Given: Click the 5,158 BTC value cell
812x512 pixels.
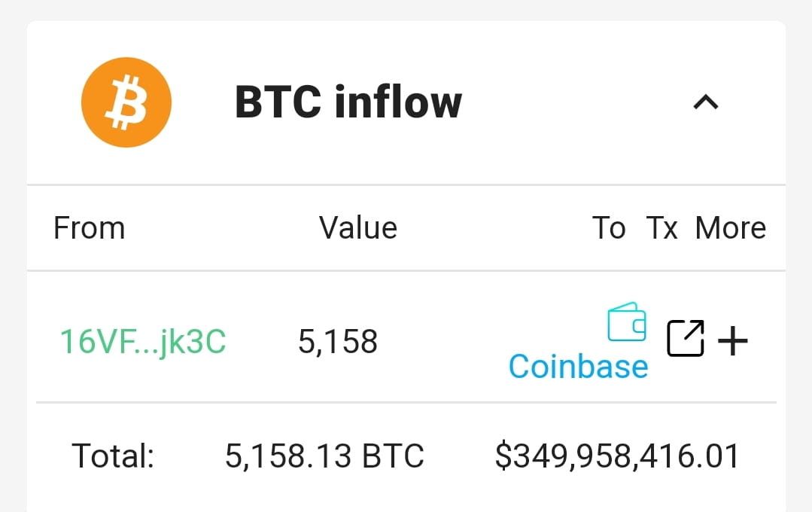Looking at the screenshot, I should click(338, 340).
